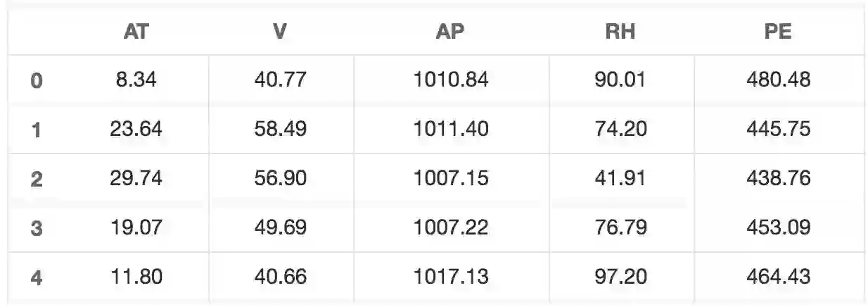Click the AT cell showing 29.74
The image size is (868, 307).
tap(136, 178)
